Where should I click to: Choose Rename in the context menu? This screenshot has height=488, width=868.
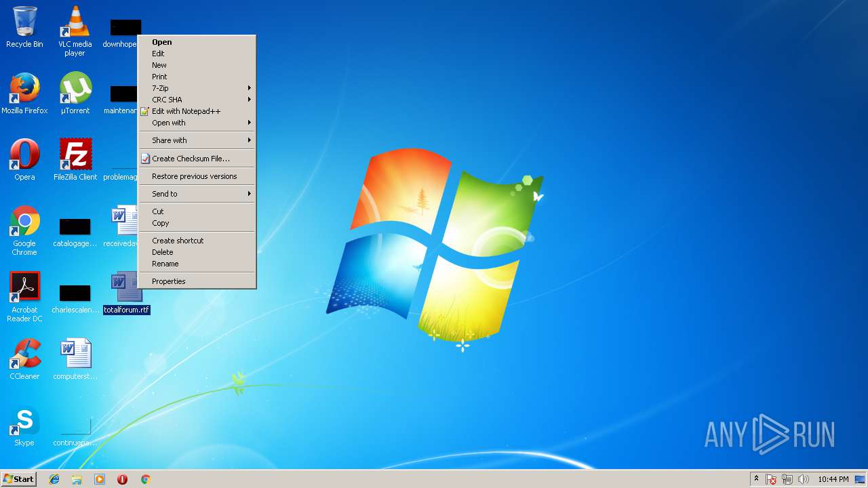197,264
